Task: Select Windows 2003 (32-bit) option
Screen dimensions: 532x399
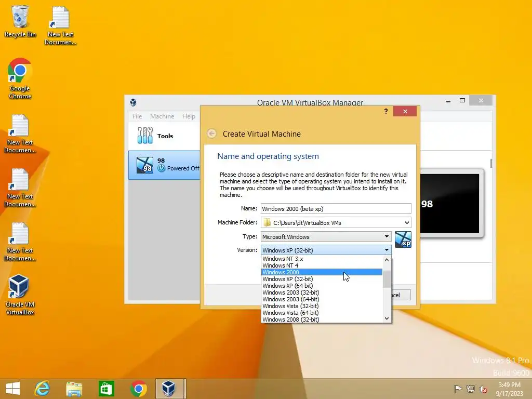Action: click(322, 292)
